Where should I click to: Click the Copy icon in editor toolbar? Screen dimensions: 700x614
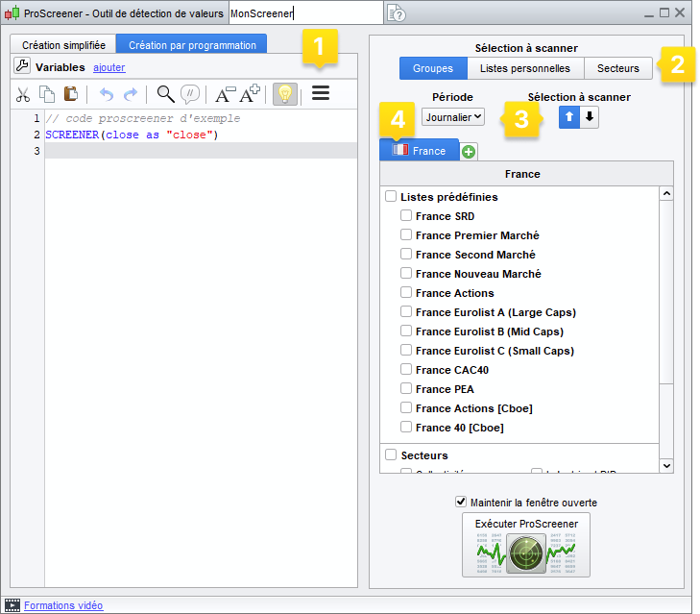(x=47, y=94)
